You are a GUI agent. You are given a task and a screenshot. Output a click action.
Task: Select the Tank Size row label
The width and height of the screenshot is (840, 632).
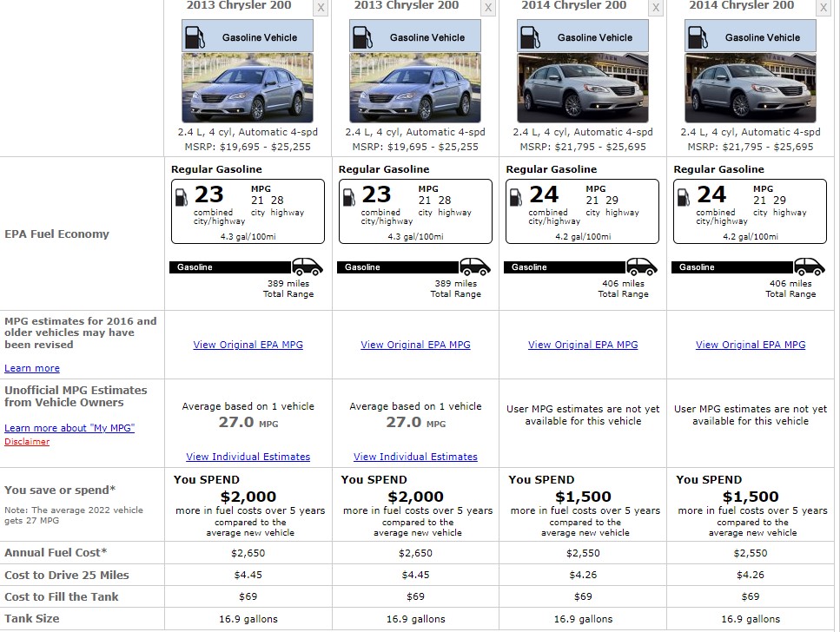click(32, 619)
